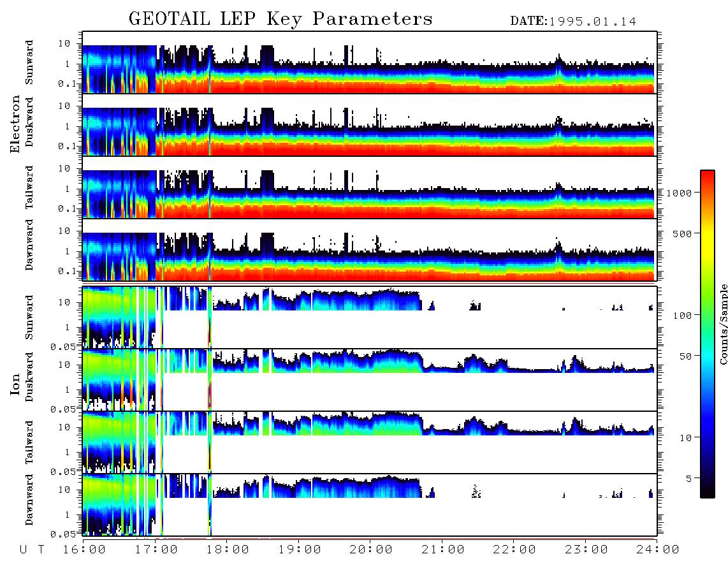This screenshot has height=561, width=728.
Task: Select the Electron Tailward spectrogram panel
Action: click(x=370, y=187)
